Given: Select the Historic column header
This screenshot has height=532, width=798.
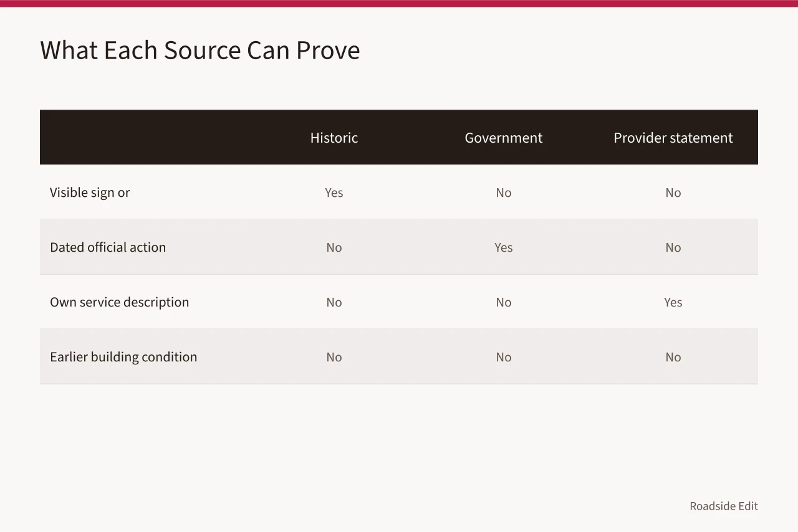Looking at the screenshot, I should (x=334, y=138).
